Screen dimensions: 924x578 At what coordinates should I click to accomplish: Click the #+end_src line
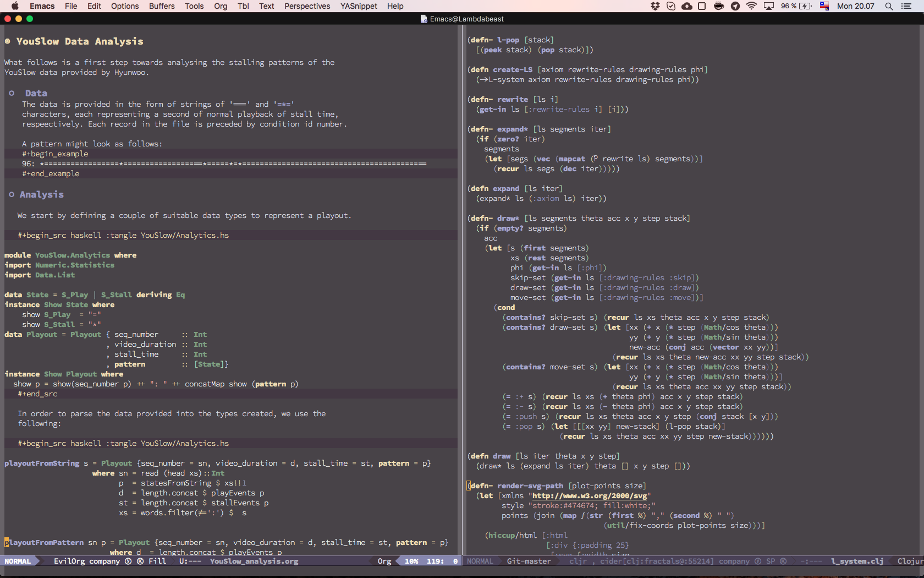tap(37, 394)
